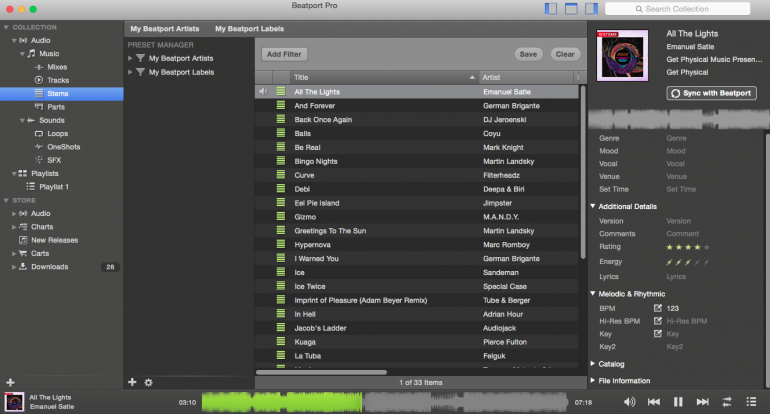
Task: Click the All The Lights album artwork
Action: (622, 55)
